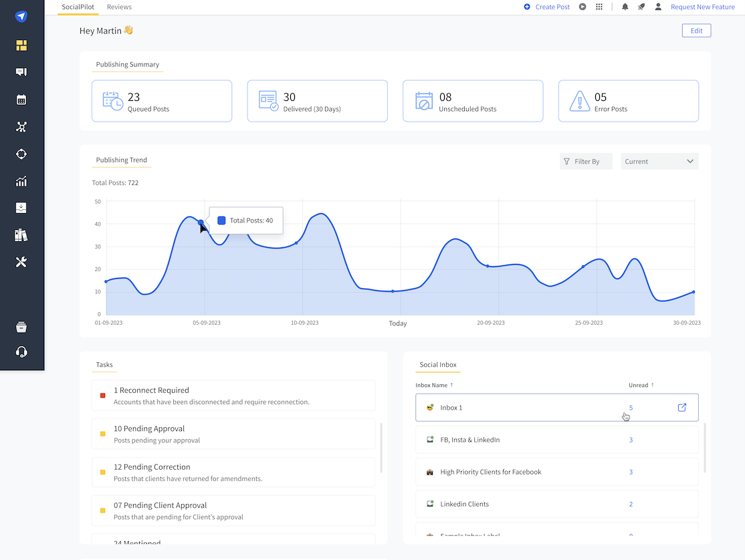Click the Edit dashboard button
Screen dimensions: 745x560
(697, 30)
